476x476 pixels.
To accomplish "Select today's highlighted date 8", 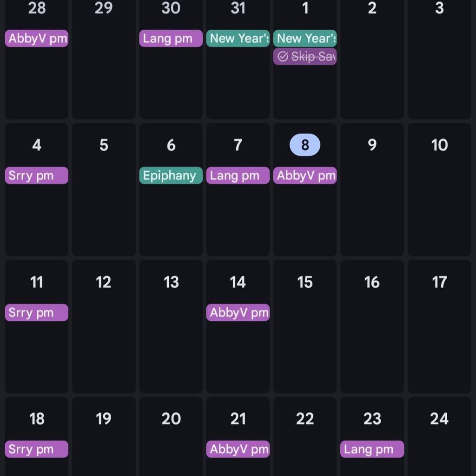I will click(305, 145).
